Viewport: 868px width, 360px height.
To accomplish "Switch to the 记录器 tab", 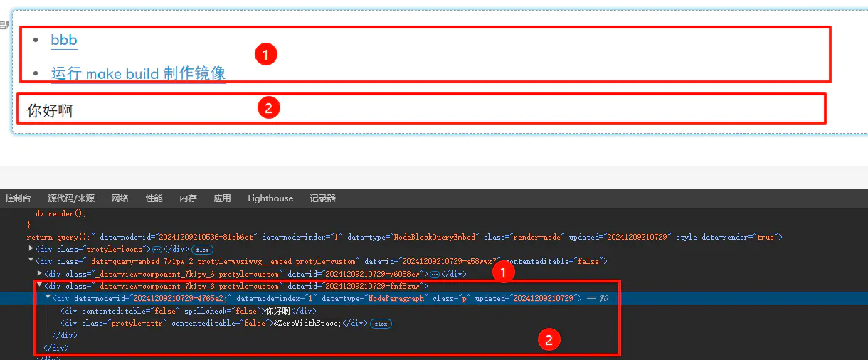I will click(x=322, y=198).
